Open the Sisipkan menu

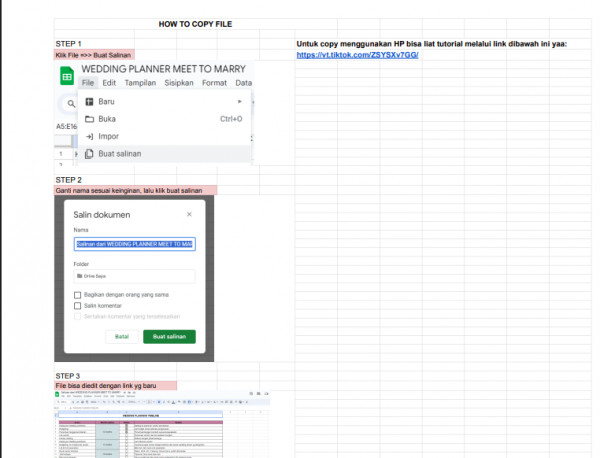click(x=179, y=83)
